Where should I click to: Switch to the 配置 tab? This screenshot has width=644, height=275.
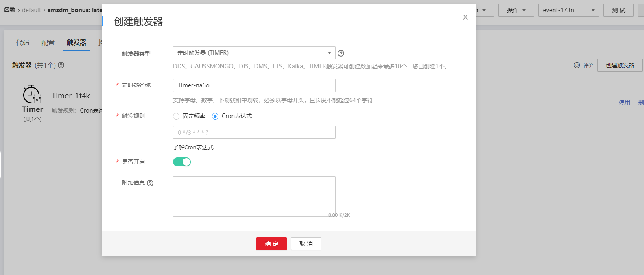click(48, 42)
